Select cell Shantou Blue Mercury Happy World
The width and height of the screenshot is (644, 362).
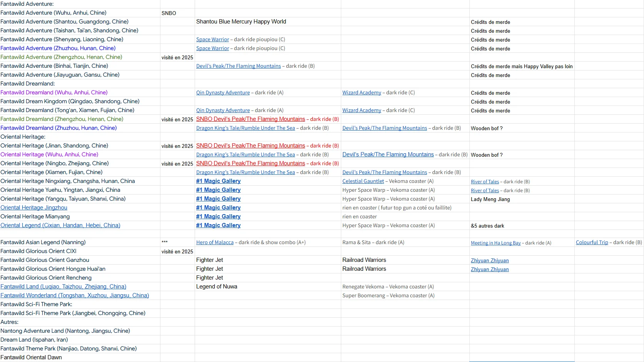(268, 22)
